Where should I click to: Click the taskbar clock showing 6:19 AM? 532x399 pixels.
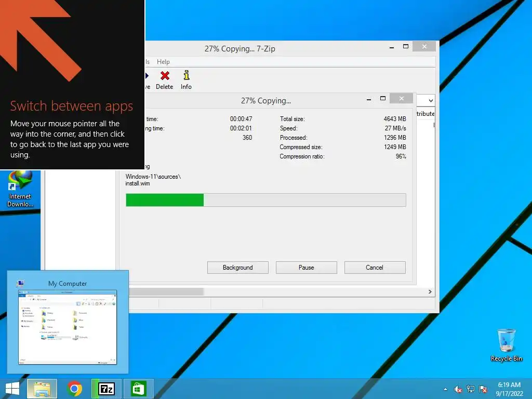coord(509,389)
